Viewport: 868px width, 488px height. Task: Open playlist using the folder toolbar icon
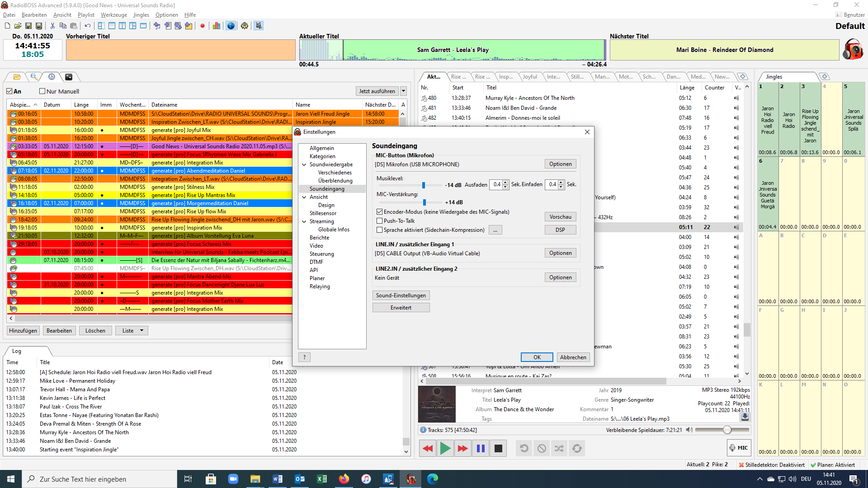tap(18, 26)
